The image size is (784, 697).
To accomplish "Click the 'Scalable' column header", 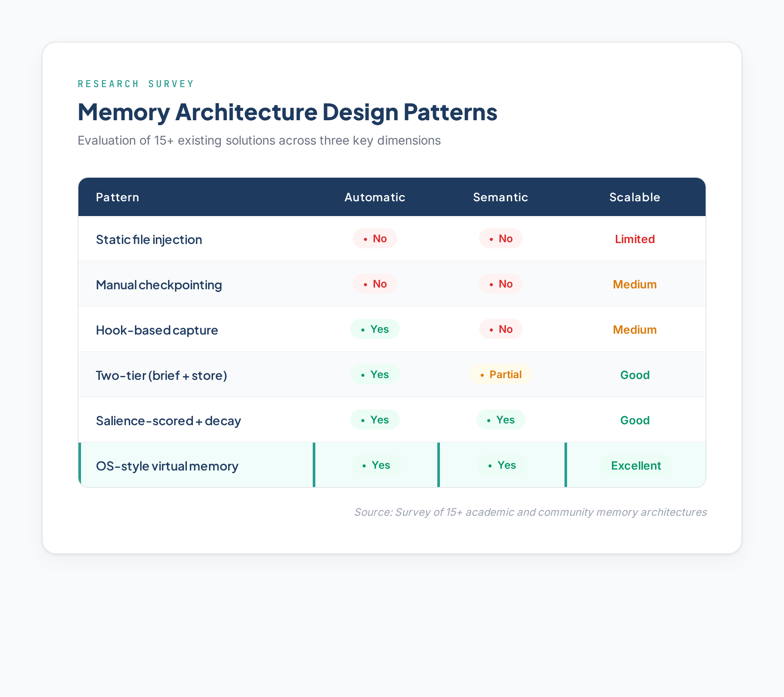I will pos(635,197).
